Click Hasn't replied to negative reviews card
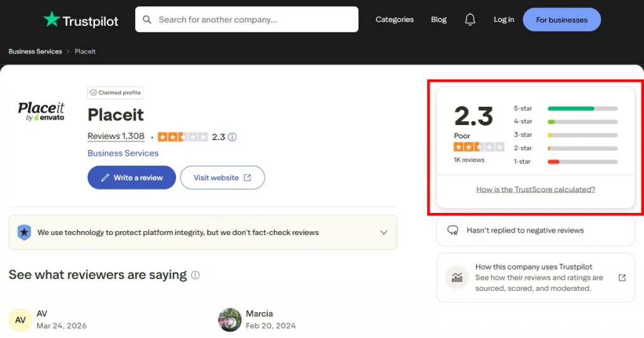Image resolution: width=644 pixels, height=338 pixels. 536,231
